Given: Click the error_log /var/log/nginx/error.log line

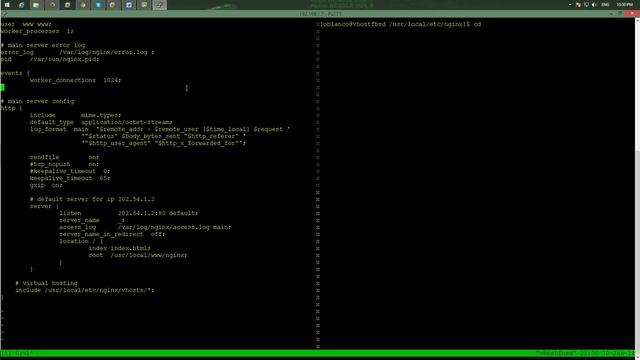Looking at the screenshot, I should coord(77,52).
